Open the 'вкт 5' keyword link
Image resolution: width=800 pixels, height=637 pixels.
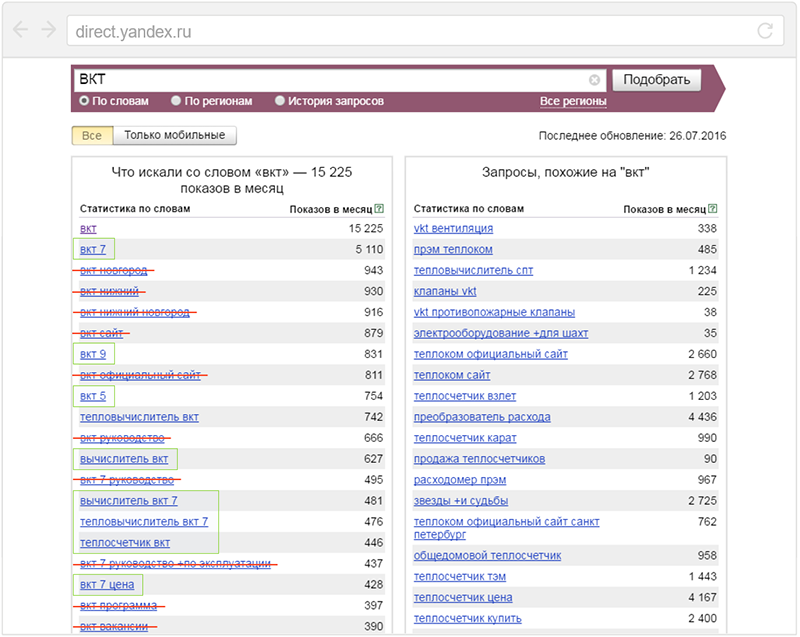pyautogui.click(x=93, y=396)
